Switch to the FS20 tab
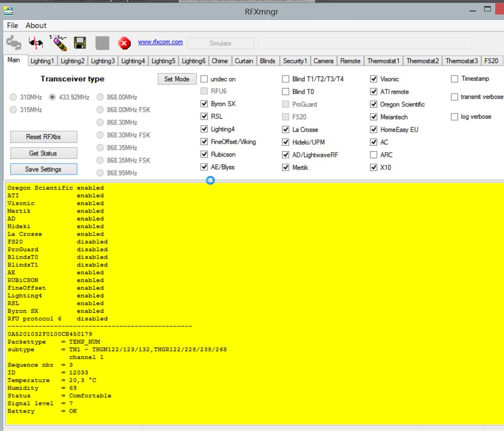 pos(491,61)
